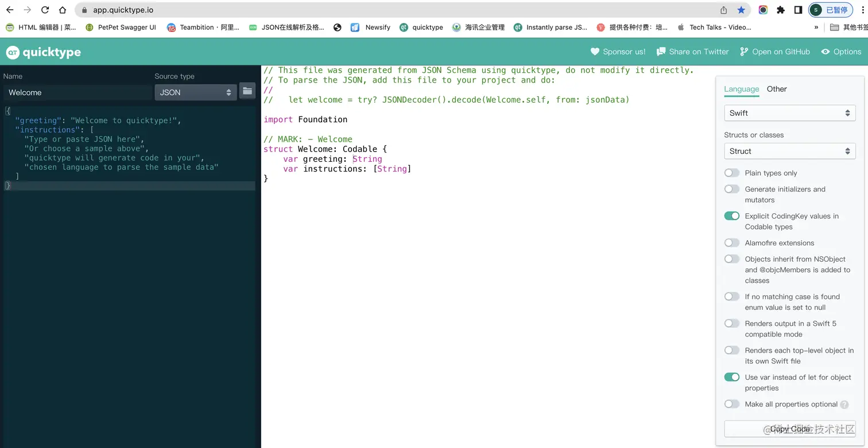Bookmark page with the star icon
This screenshot has width=868, height=448.
point(741,10)
